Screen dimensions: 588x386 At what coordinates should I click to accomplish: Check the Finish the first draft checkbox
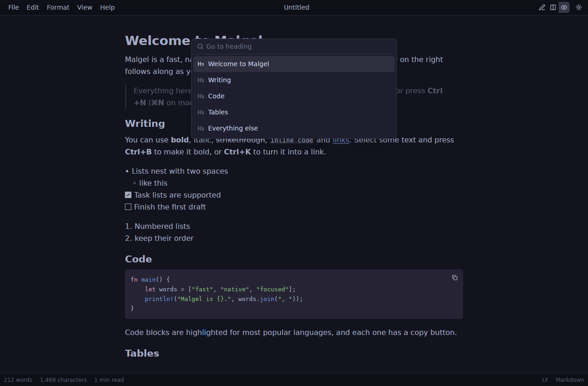click(x=128, y=207)
